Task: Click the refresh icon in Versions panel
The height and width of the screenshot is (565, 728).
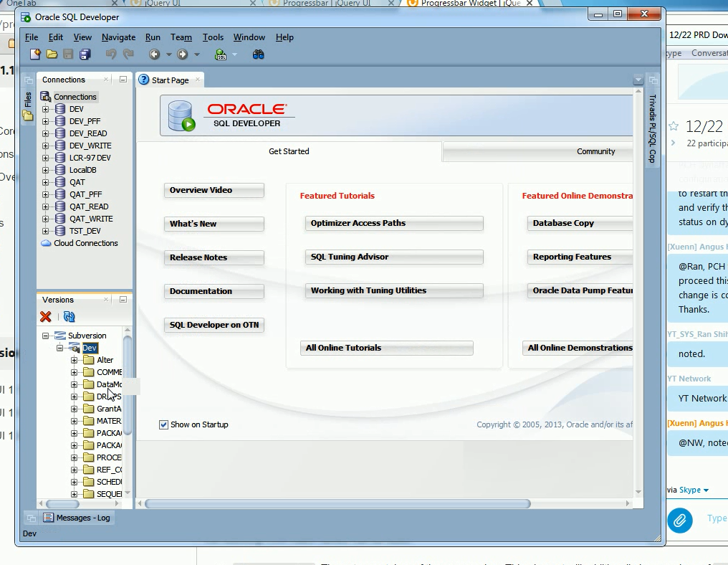Action: 70,317
